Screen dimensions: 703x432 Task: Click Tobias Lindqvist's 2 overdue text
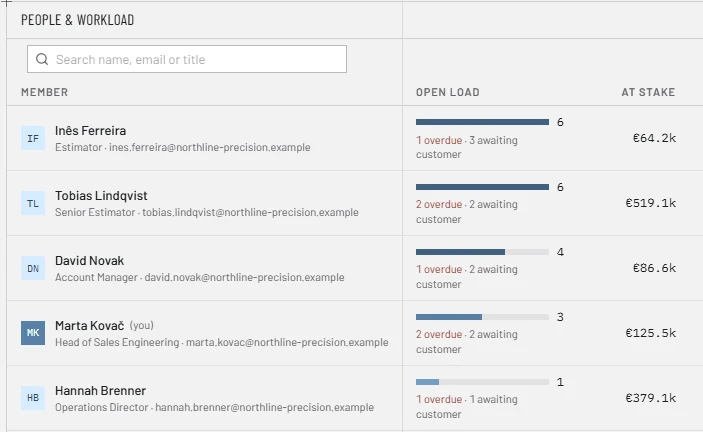pyautogui.click(x=439, y=204)
